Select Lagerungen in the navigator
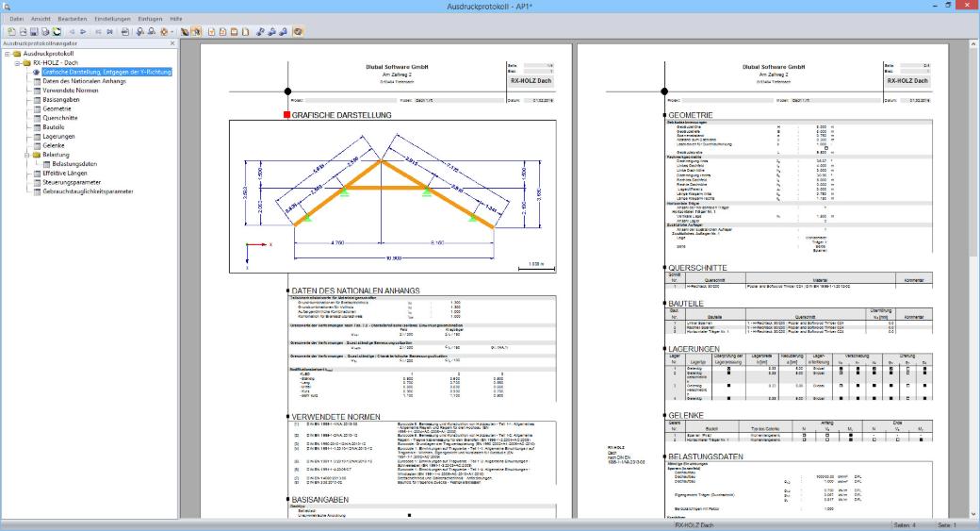 pyautogui.click(x=58, y=137)
